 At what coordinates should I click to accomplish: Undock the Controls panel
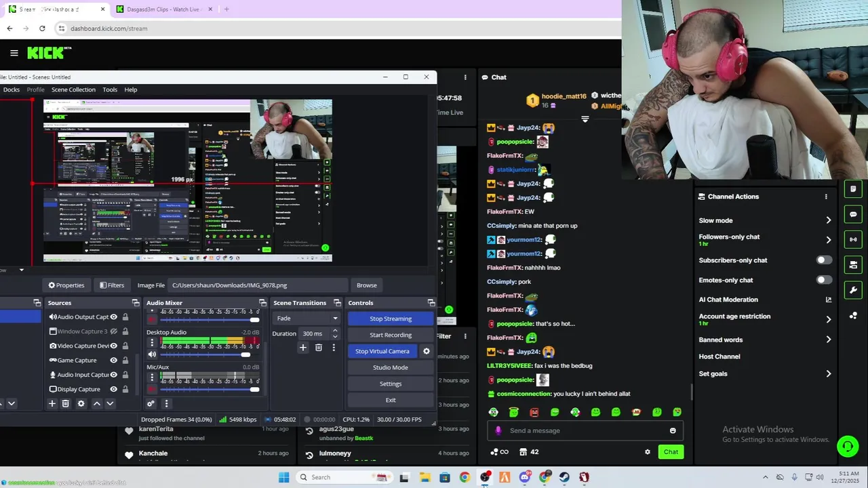431,303
